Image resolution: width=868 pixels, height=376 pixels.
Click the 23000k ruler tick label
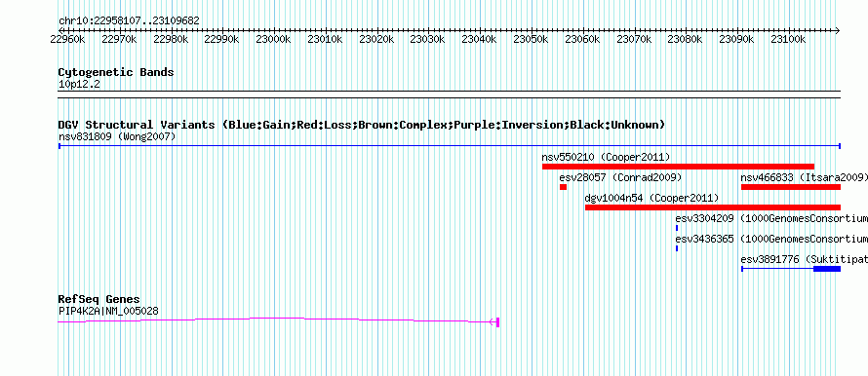(273, 39)
